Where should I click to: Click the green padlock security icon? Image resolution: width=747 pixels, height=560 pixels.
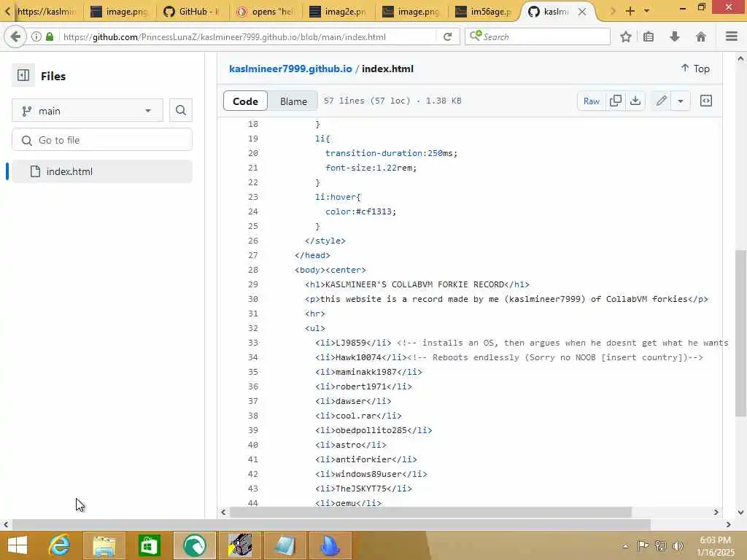tap(50, 36)
